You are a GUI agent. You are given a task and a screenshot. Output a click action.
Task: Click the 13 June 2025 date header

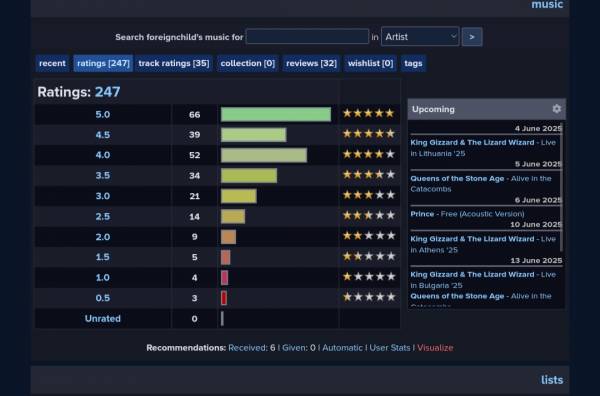pyautogui.click(x=536, y=261)
